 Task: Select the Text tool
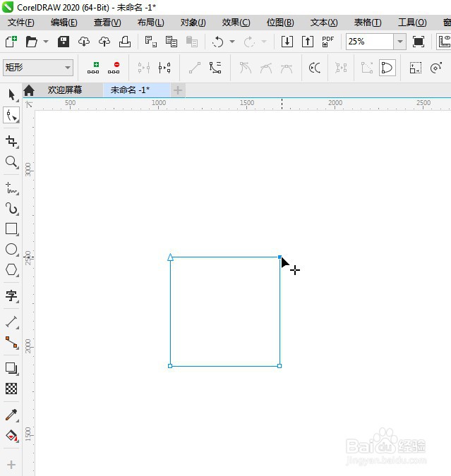coord(11,295)
